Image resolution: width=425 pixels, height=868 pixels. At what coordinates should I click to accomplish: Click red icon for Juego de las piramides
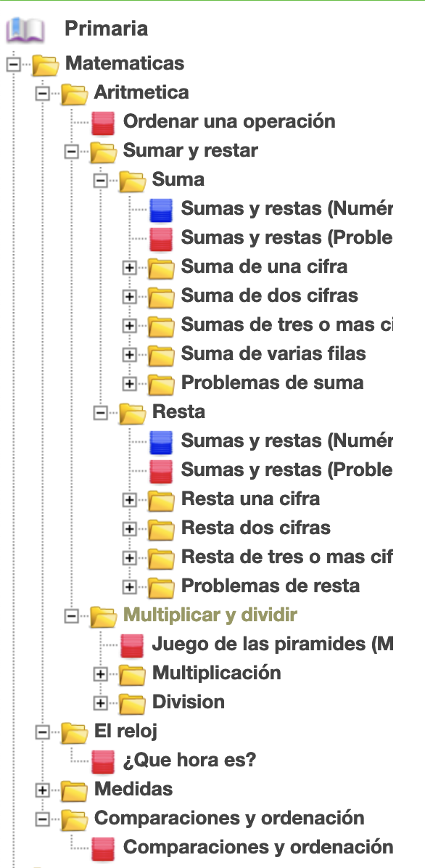132,645
